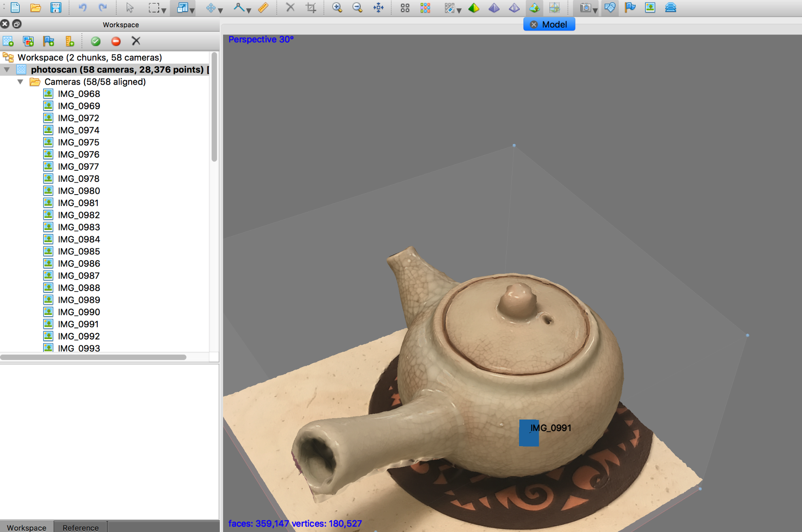
Task: Open a project with the folder icon
Action: tap(35, 7)
